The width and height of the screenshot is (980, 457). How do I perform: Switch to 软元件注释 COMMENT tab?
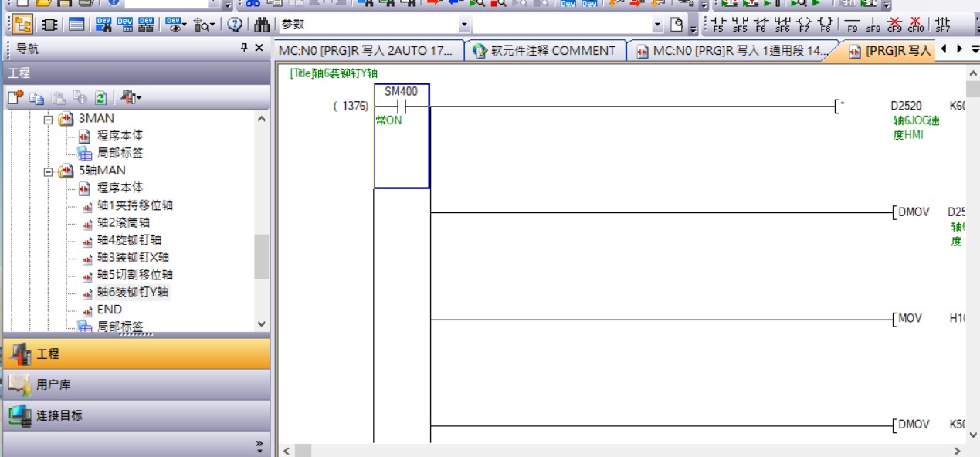coord(544,51)
